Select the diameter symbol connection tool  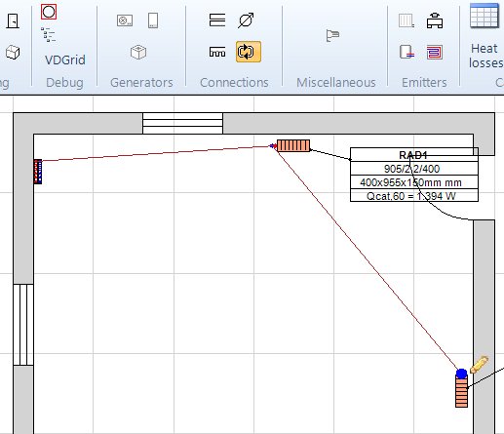coord(246,20)
